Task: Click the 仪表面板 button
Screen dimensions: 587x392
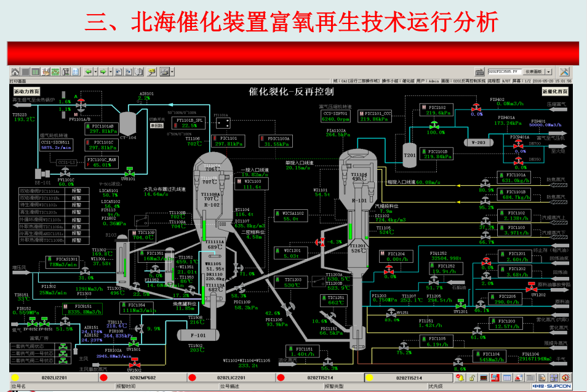Action: (x=533, y=71)
